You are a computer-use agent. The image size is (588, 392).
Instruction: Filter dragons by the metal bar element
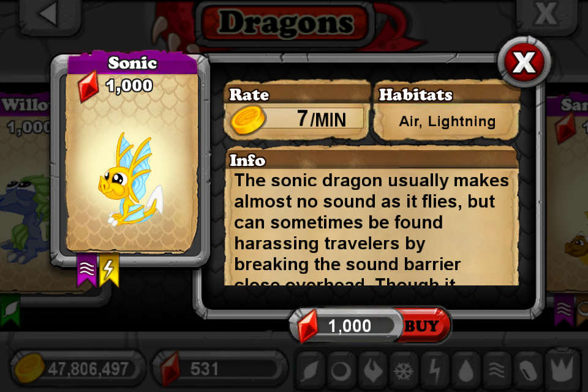click(x=529, y=371)
